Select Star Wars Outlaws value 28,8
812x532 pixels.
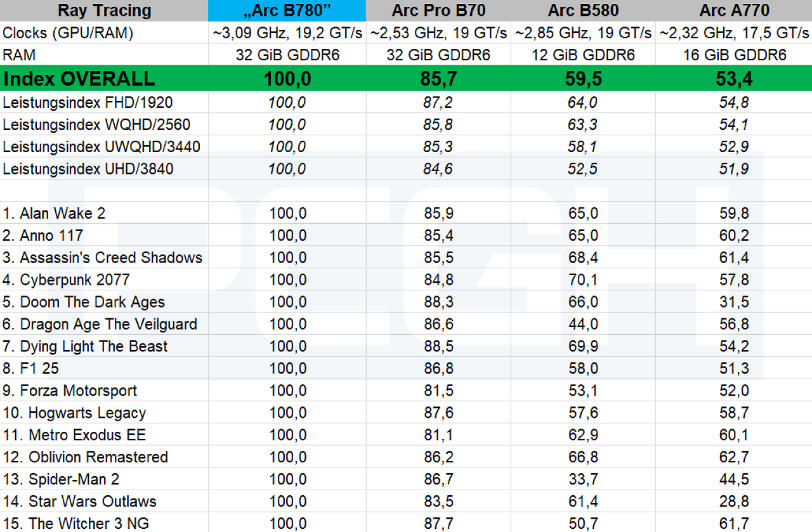click(734, 502)
